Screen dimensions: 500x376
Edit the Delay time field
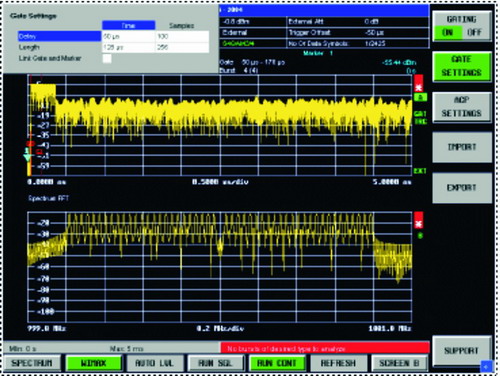coord(128,36)
